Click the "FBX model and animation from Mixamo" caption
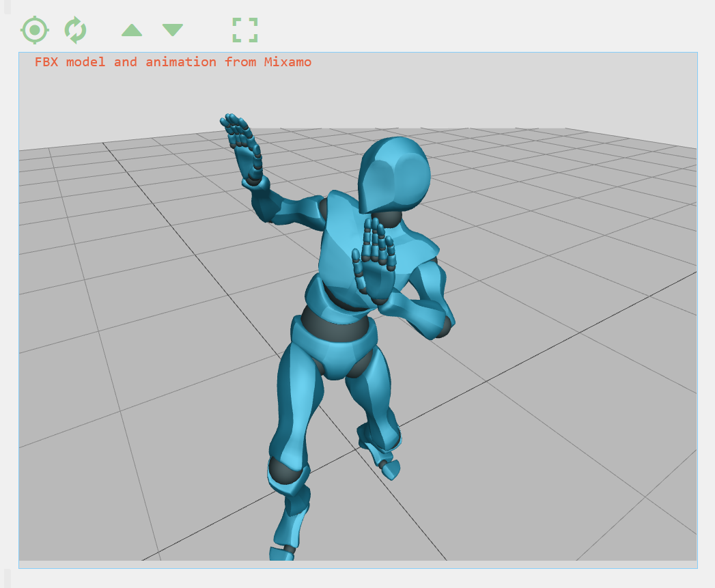This screenshot has width=715, height=588. pyautogui.click(x=173, y=62)
